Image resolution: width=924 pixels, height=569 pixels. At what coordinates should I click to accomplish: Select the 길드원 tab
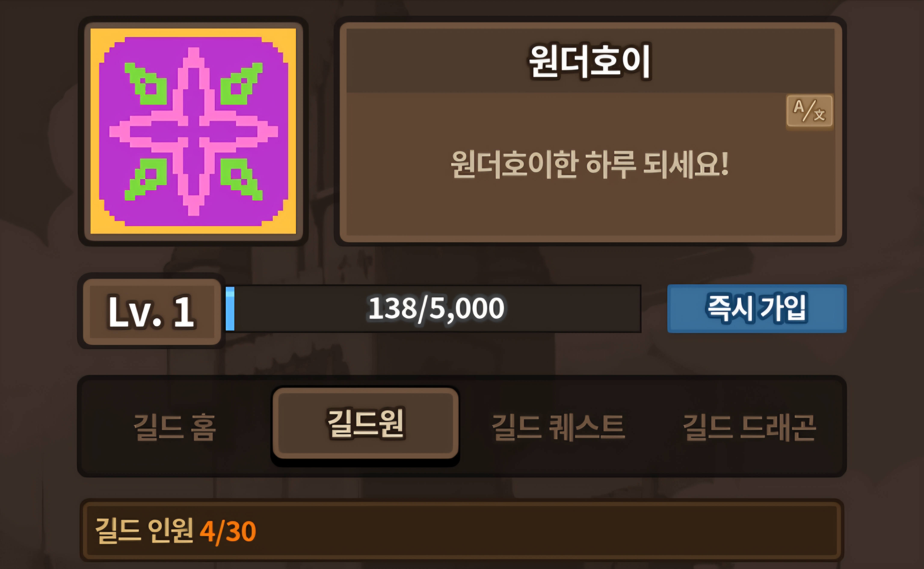(365, 423)
